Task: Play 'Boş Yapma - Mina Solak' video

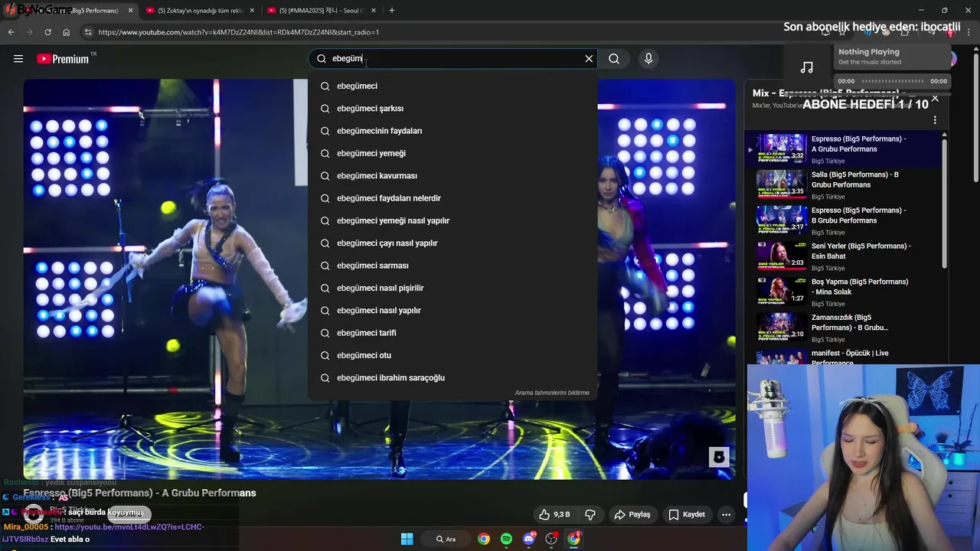Action: click(x=842, y=292)
